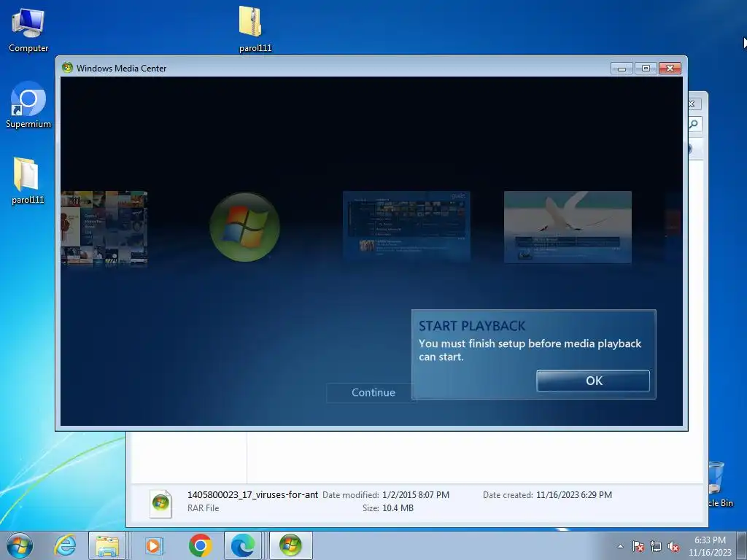Click the Size value 10.4 MB
747x560 pixels.
point(398,508)
